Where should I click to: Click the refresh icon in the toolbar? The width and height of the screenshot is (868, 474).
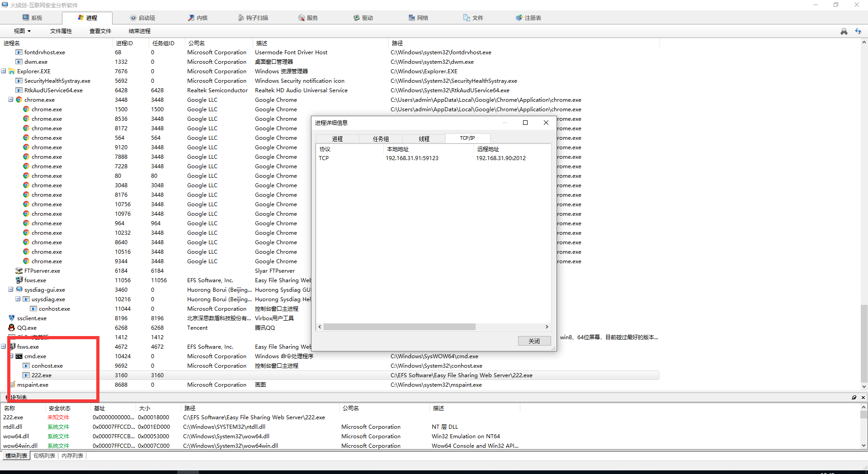pos(858,31)
